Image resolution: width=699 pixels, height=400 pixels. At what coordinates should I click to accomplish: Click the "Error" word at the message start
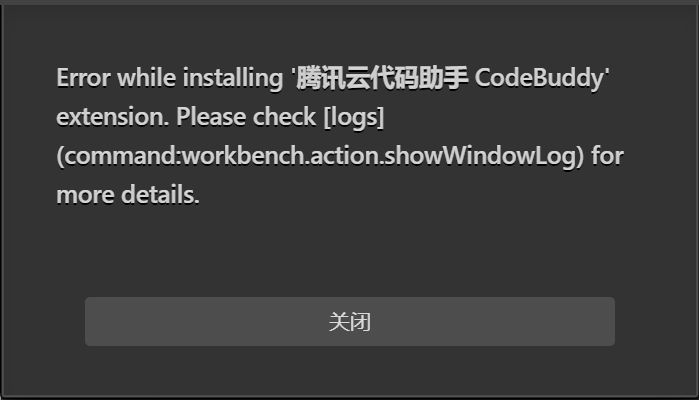[83, 78]
